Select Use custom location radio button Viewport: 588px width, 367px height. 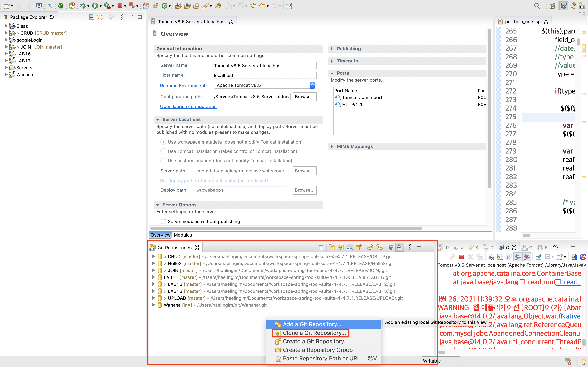(163, 161)
